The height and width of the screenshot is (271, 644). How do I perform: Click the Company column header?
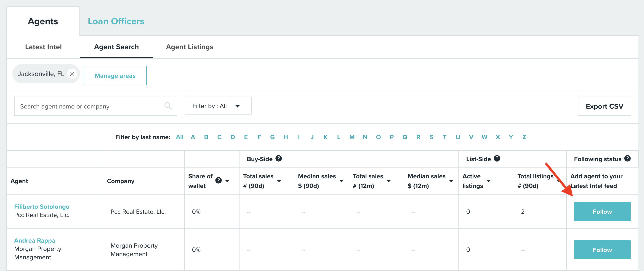(x=120, y=181)
